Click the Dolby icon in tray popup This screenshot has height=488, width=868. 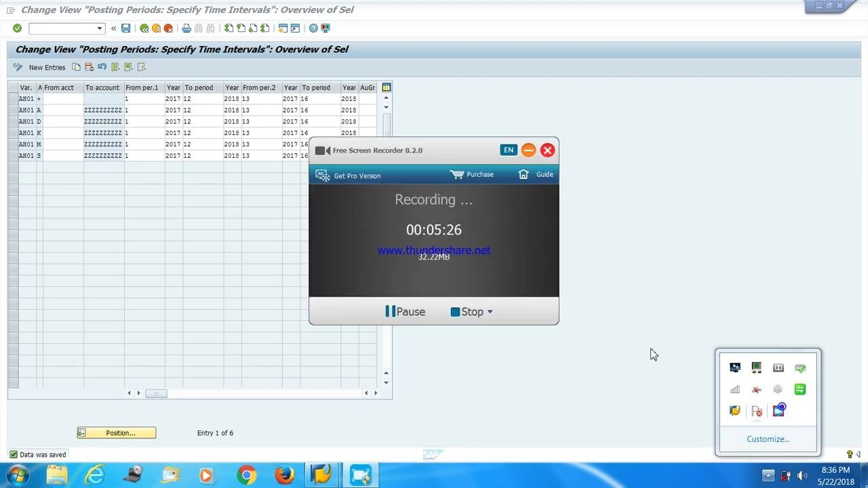(778, 367)
